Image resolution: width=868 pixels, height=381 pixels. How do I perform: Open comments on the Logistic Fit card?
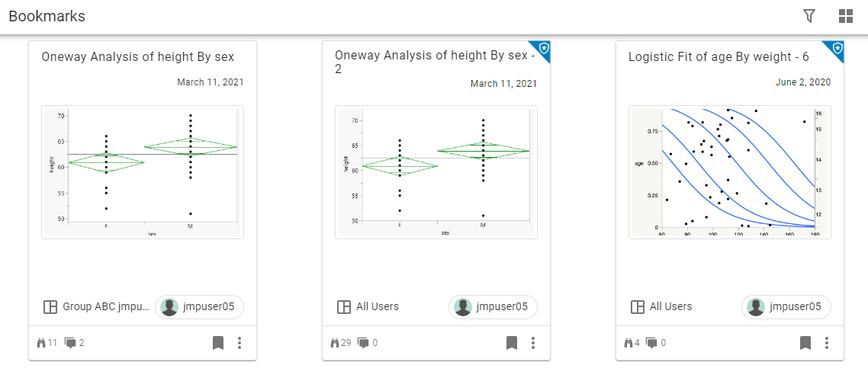pos(652,343)
